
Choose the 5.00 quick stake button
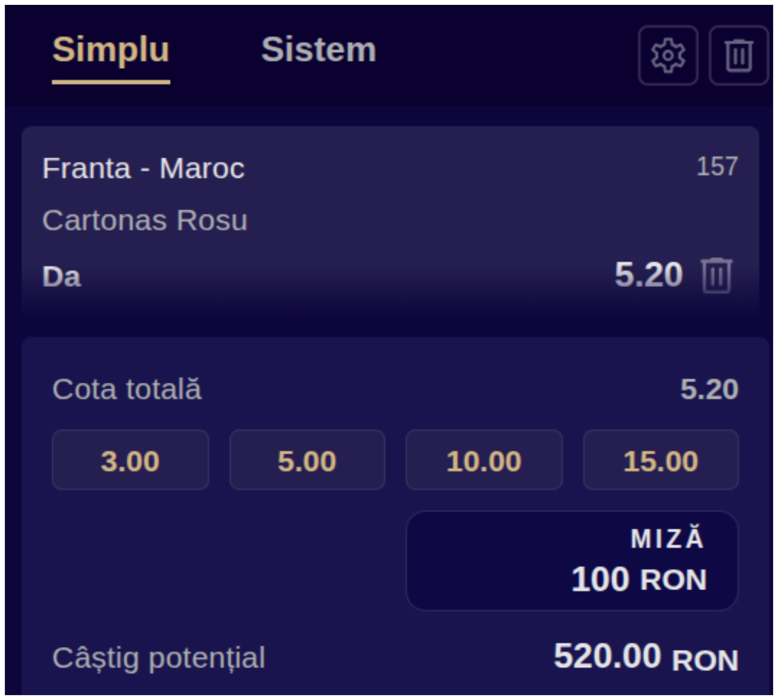pos(307,460)
